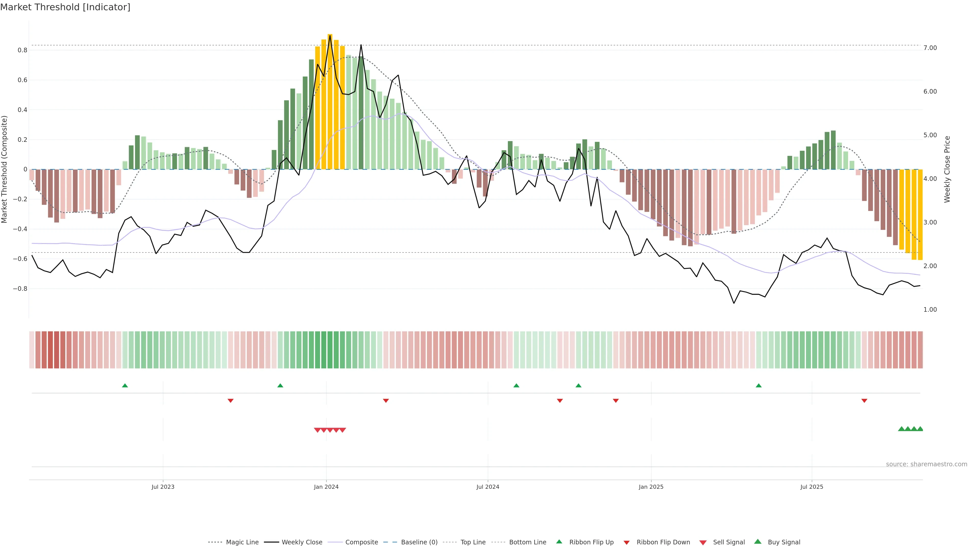980x551 pixels.
Task: Toggle Weekly Close series in the legend
Action: tap(302, 542)
